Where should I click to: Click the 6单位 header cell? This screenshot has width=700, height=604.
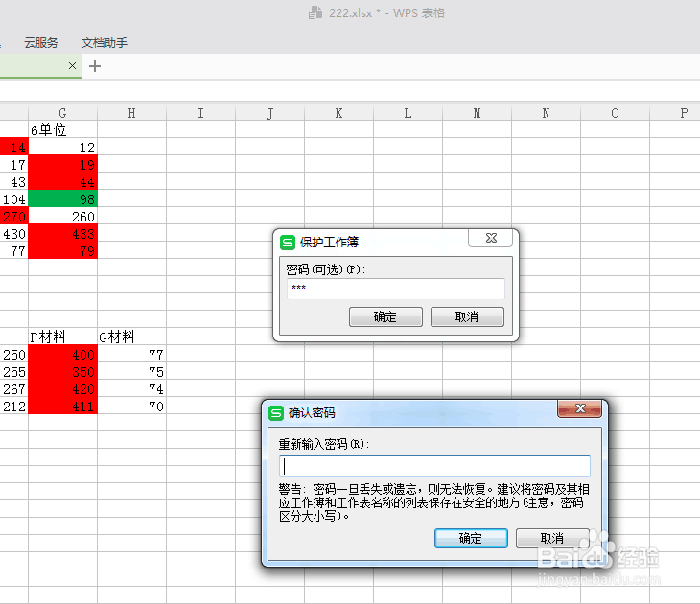click(62, 129)
